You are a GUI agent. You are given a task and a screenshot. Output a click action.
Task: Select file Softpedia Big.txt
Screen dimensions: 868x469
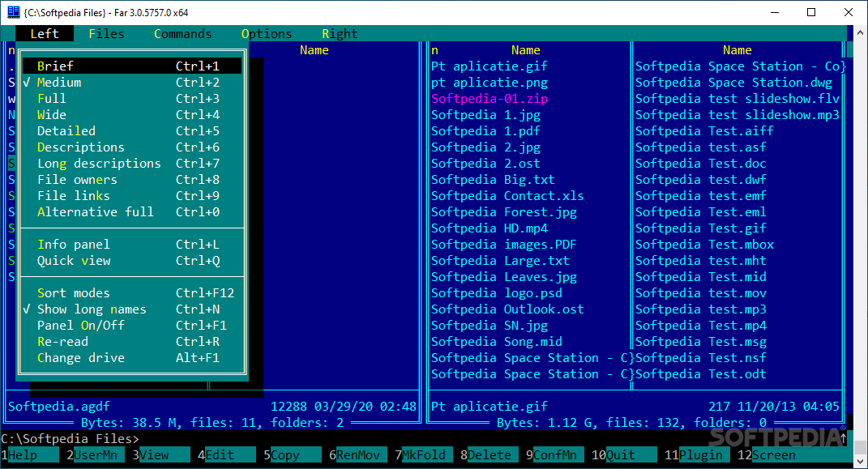pyautogui.click(x=493, y=180)
